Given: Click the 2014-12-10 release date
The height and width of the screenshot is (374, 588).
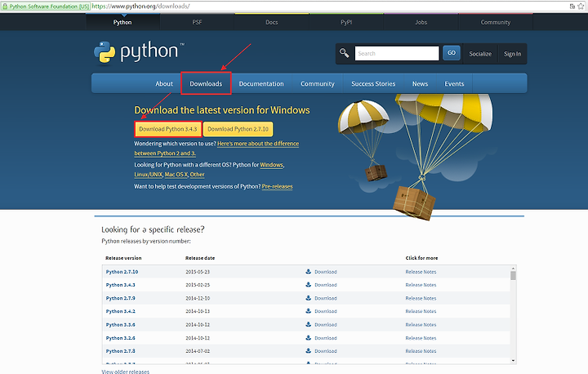Looking at the screenshot, I should pyautogui.click(x=198, y=298).
